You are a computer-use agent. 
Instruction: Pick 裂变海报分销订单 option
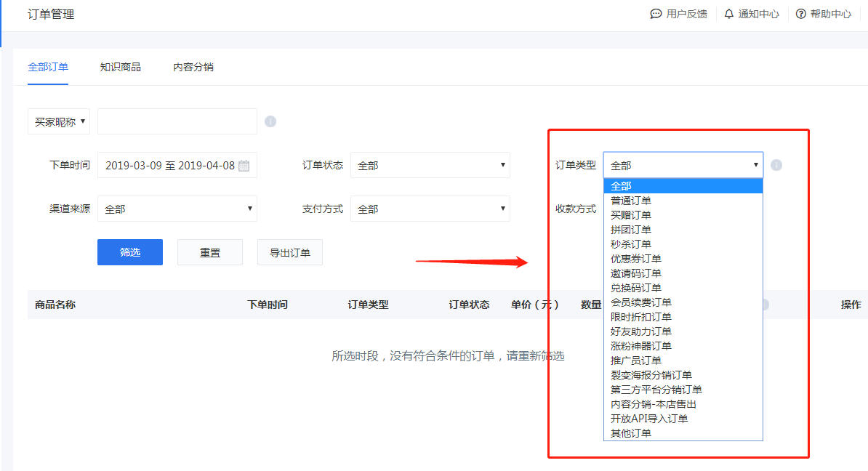point(683,375)
